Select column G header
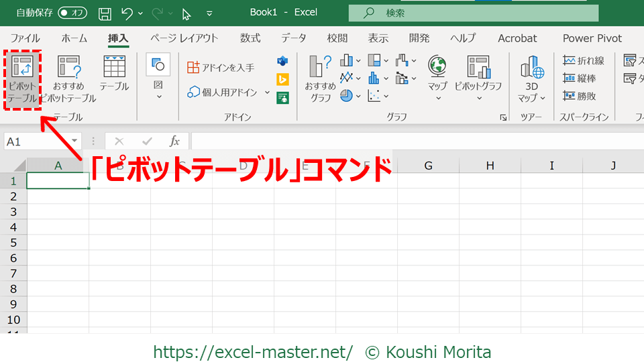This screenshot has width=644, height=362. click(428, 166)
